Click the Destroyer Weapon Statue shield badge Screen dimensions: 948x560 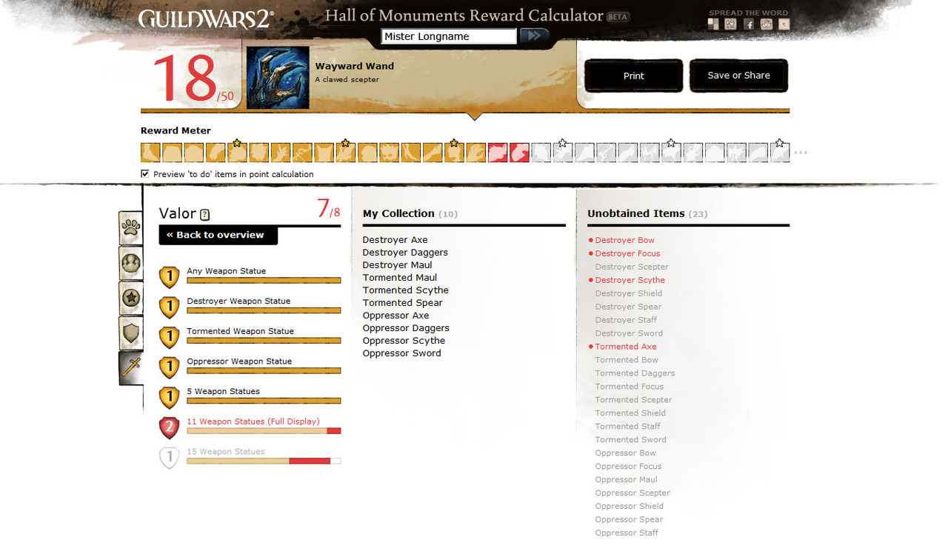170,307
